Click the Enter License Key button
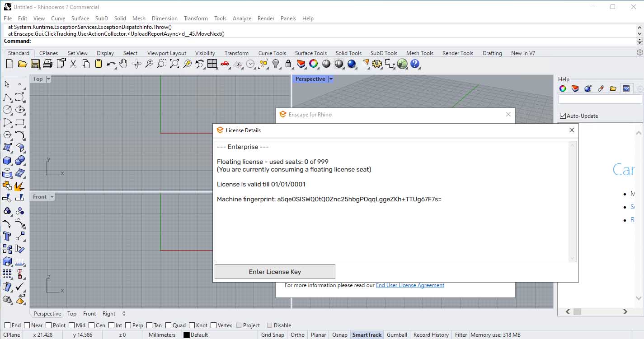 (275, 272)
